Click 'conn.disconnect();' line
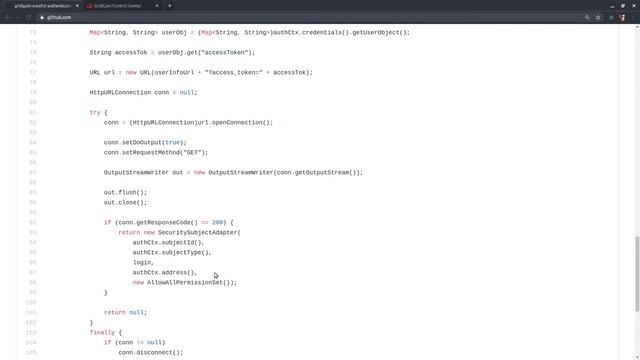 click(151, 353)
